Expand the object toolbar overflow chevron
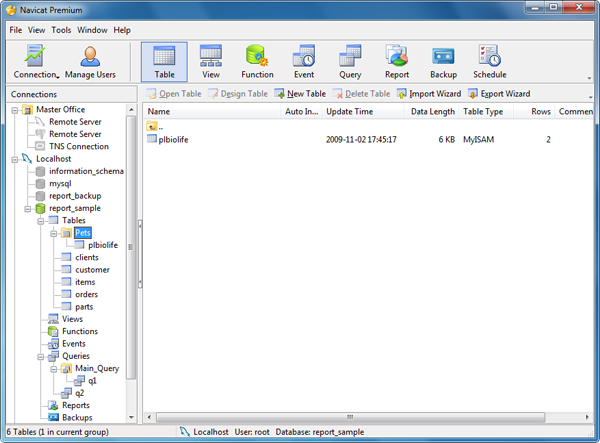Viewport: 600px width, 443px height. pos(590,97)
